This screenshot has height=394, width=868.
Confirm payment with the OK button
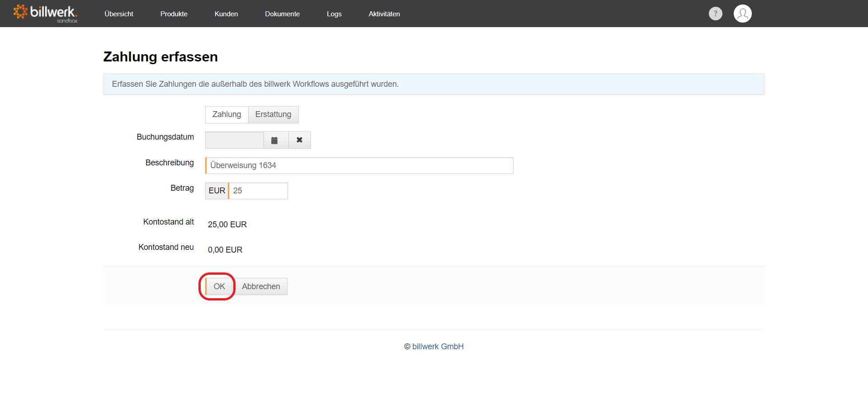point(219,286)
